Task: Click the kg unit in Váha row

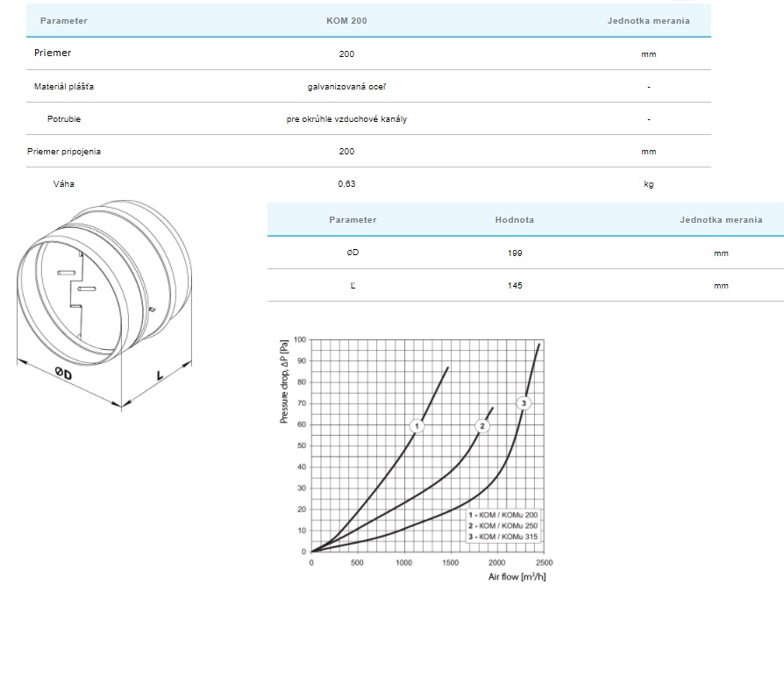Action: pos(648,184)
